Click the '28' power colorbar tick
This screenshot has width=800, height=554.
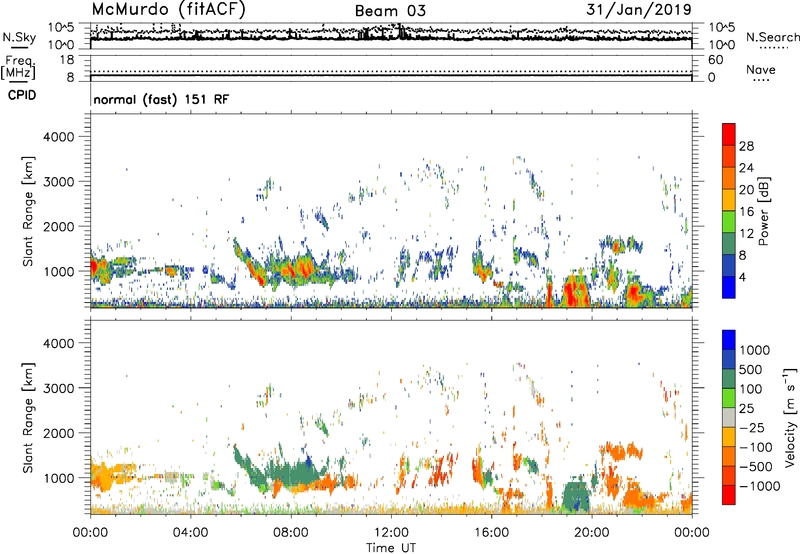(x=746, y=146)
